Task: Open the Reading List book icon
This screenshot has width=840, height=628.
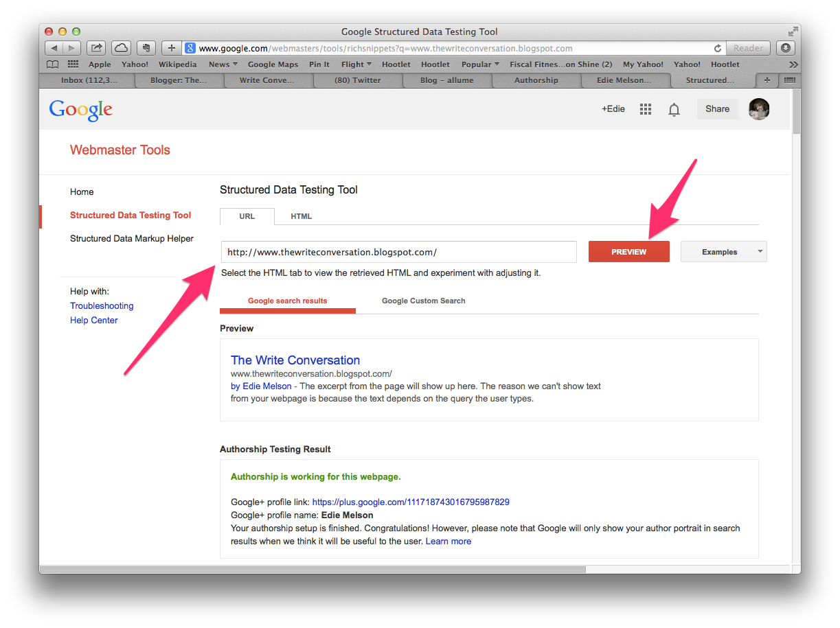Action: (53, 65)
